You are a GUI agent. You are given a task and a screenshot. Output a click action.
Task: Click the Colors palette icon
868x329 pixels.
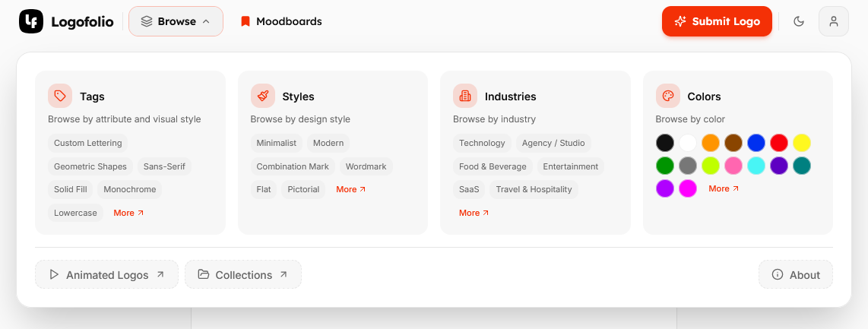(668, 96)
